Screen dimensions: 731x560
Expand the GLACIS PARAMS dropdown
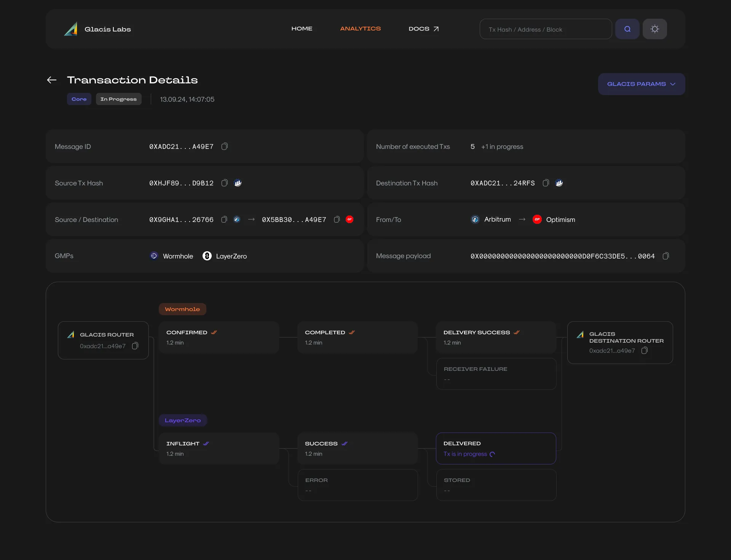(x=641, y=84)
